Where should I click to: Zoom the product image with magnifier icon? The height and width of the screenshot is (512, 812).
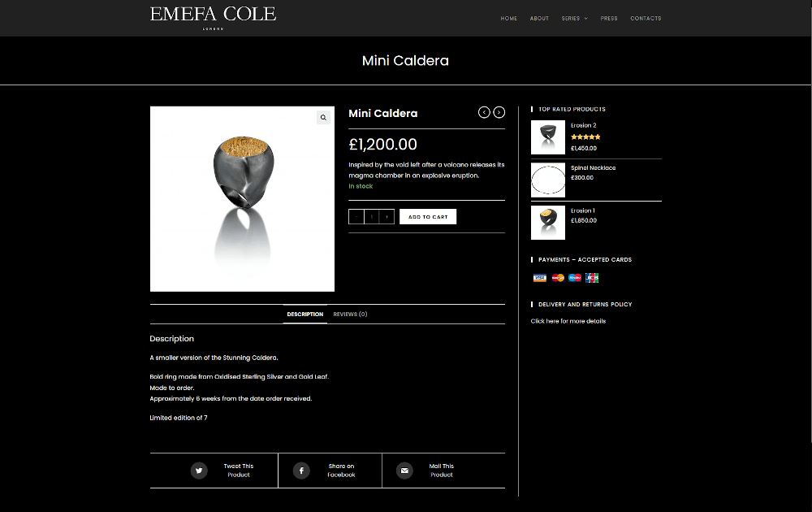click(323, 118)
